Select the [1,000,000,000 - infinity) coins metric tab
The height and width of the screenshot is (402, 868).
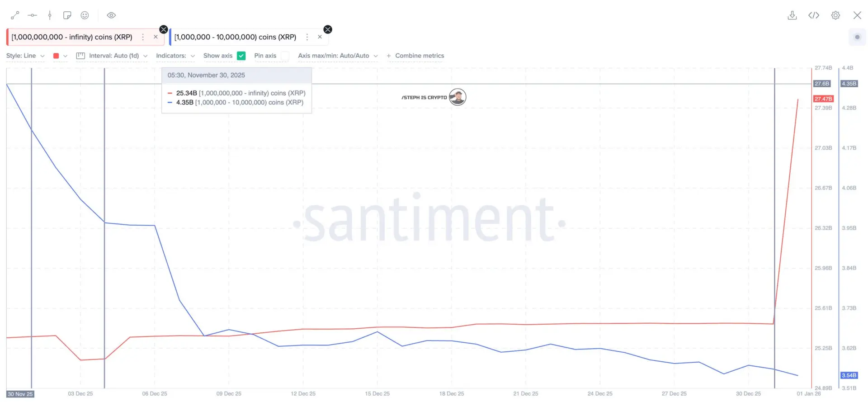point(72,37)
